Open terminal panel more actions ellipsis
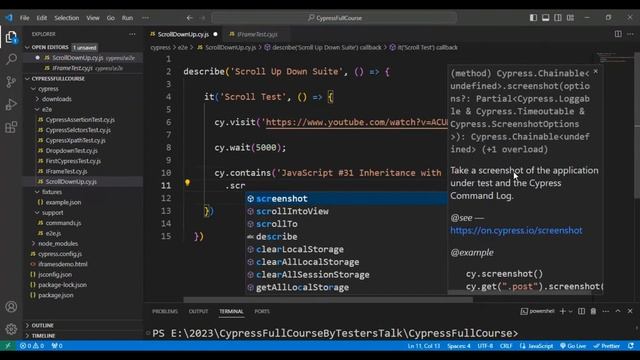This screenshot has width=640, height=360. 606,311
